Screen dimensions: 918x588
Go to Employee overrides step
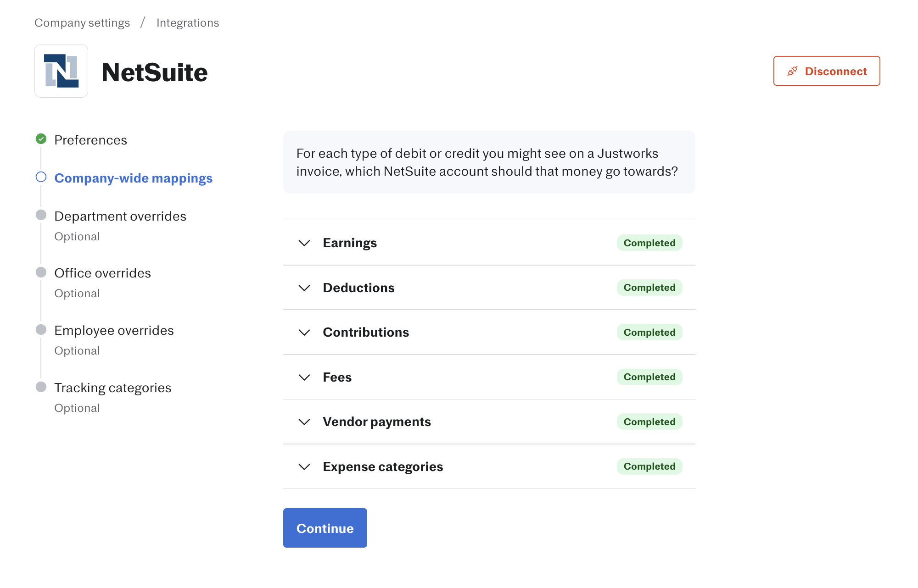click(x=114, y=330)
